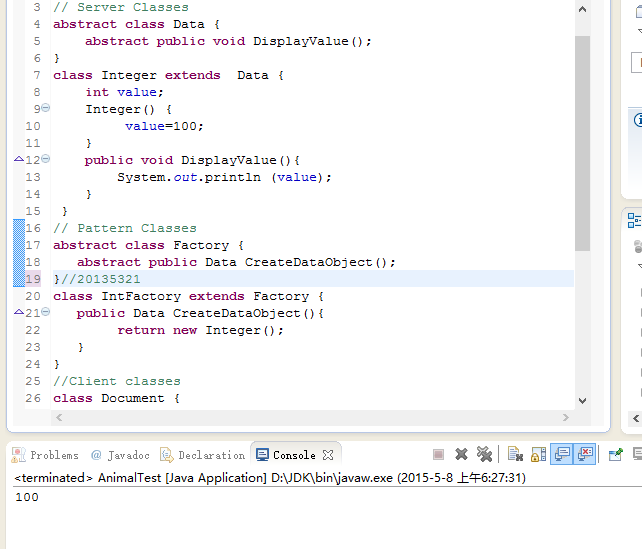Open the Declaration tab
The width and height of the screenshot is (642, 549).
click(x=203, y=455)
